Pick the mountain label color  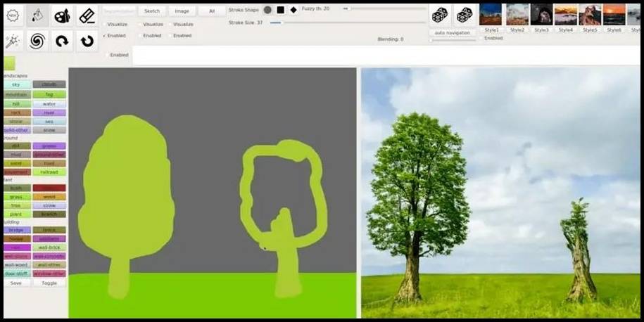(x=16, y=94)
